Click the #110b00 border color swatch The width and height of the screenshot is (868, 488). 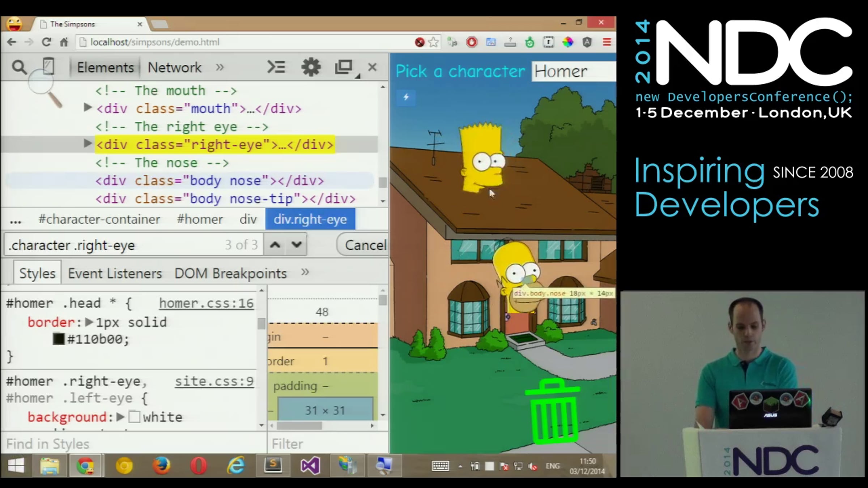coord(59,339)
